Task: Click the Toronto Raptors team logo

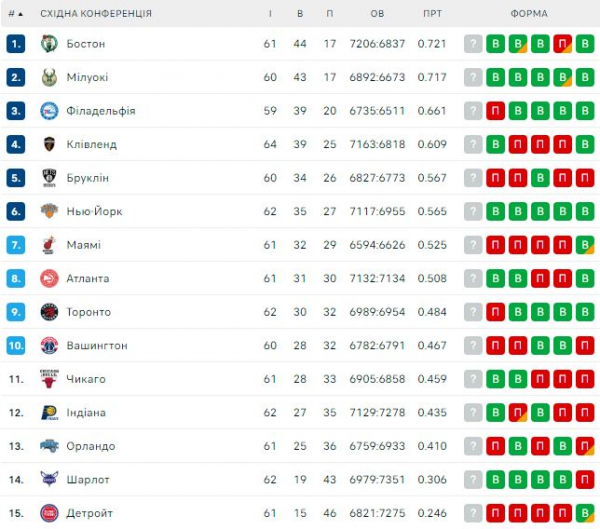Action: (49, 312)
